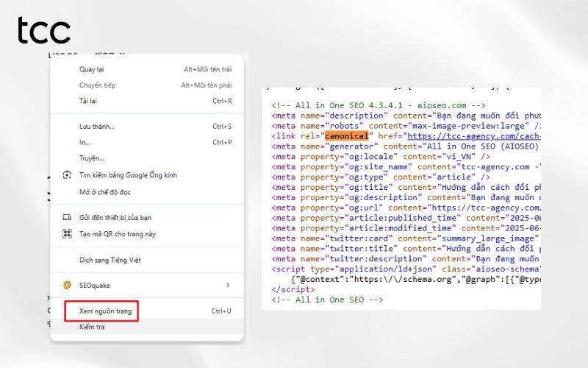This screenshot has width=588, height=368.
Task: Click the twitter:title meta line
Action: pos(406,249)
